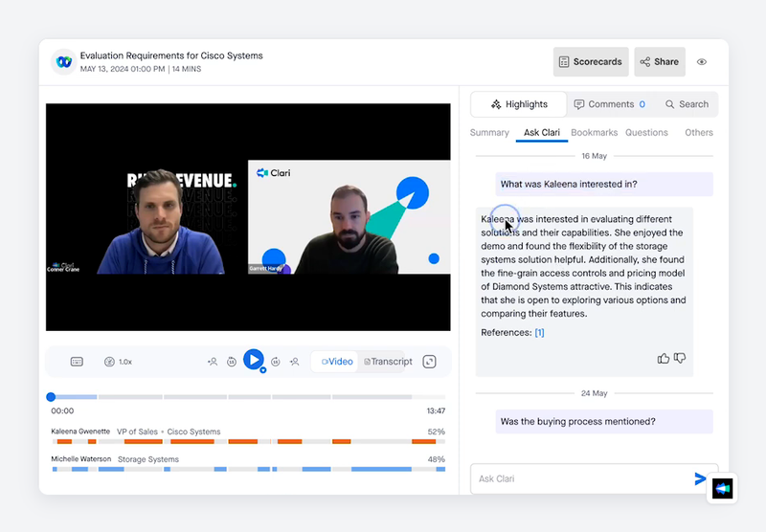Click 'VP of Sales' role label
766x532 pixels.
[137, 432]
